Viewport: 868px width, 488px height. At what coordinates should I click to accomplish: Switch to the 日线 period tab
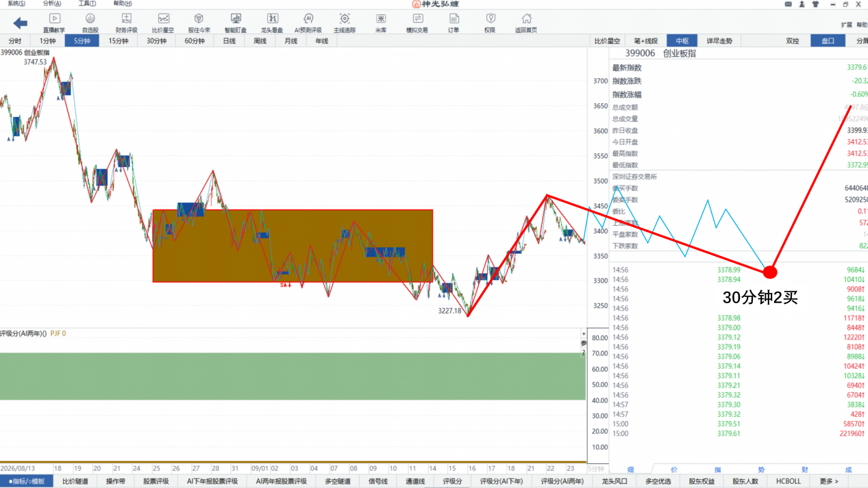[x=230, y=41]
